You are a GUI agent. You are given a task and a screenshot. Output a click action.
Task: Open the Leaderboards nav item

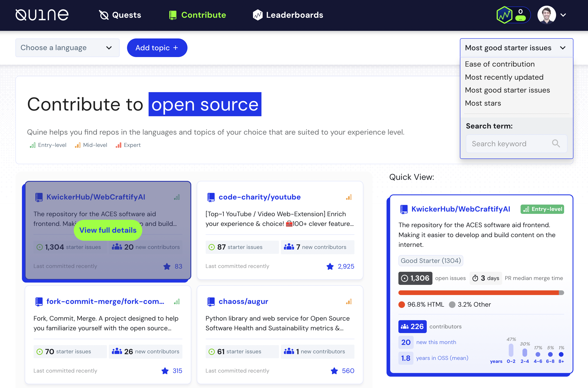[x=288, y=15]
